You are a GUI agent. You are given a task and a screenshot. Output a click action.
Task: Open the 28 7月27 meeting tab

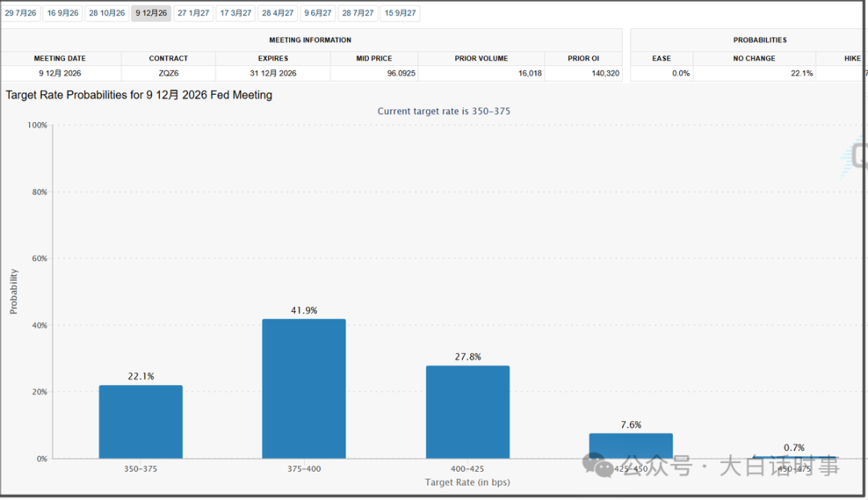(x=358, y=14)
